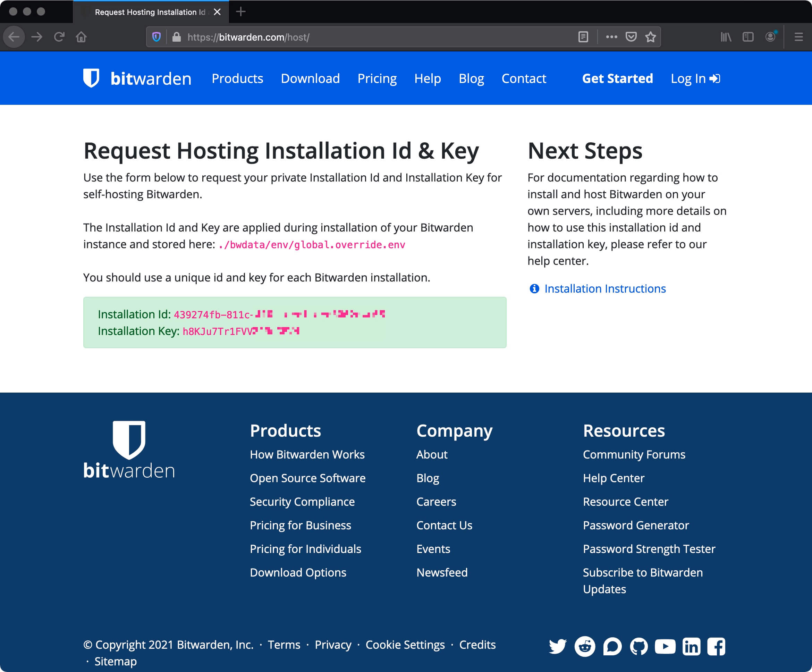Open Sitemap link in footer
Screen dimensions: 812x672
[x=116, y=661]
